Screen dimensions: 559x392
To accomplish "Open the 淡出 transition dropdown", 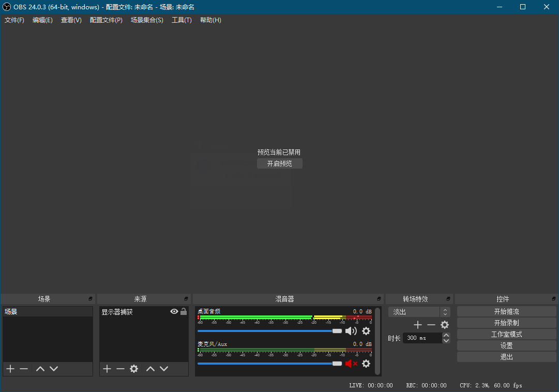I will [x=419, y=312].
